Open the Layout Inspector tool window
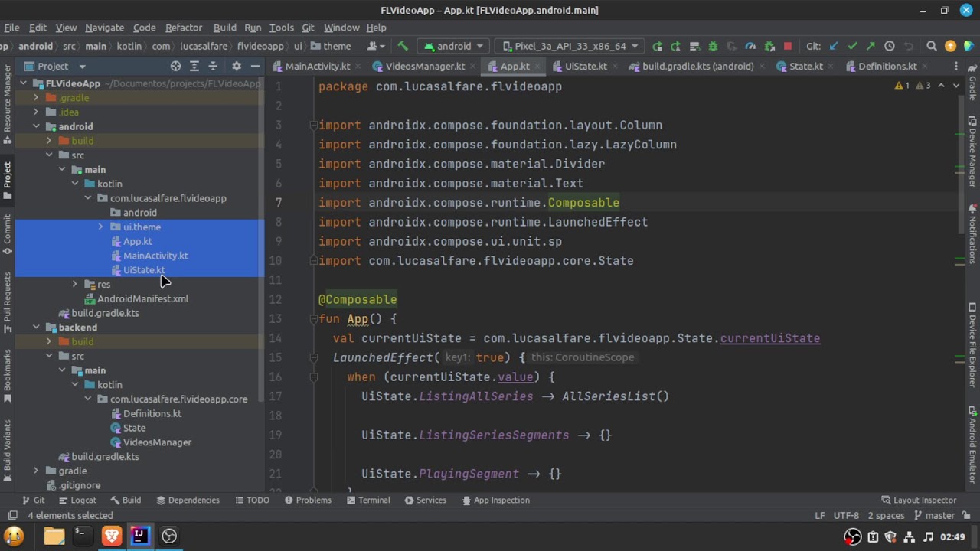The height and width of the screenshot is (551, 980). (x=918, y=500)
